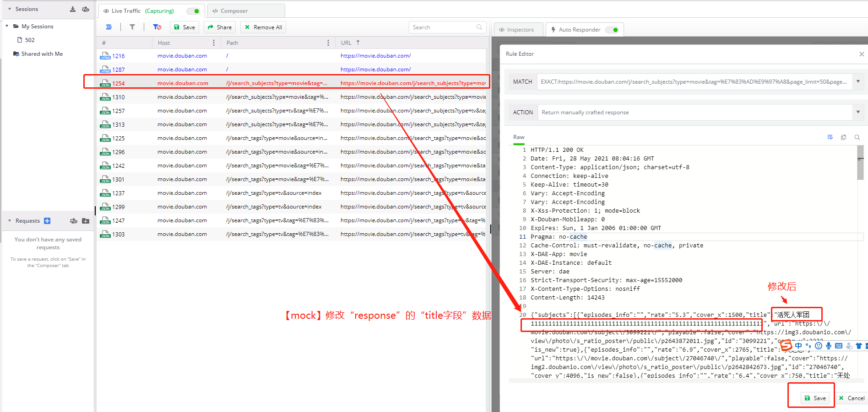Click the MATCH rule input field
Viewport: 868px width, 412px height.
pyautogui.click(x=694, y=82)
